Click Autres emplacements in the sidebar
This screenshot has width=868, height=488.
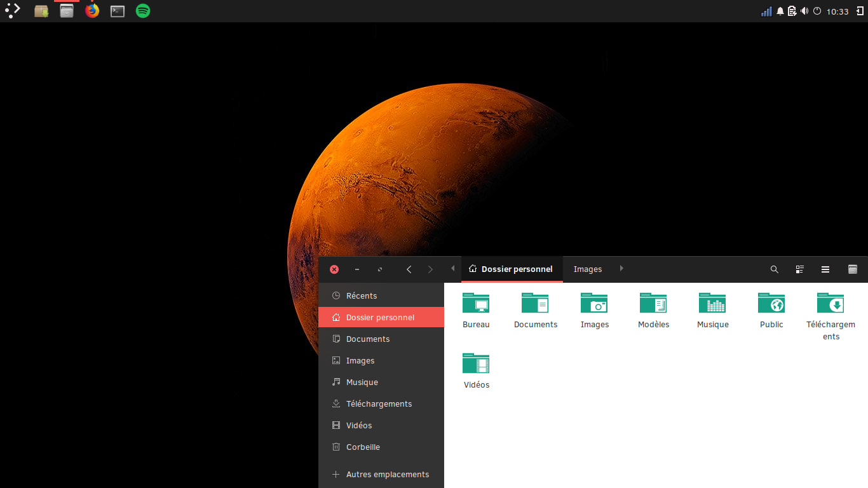coord(381,474)
